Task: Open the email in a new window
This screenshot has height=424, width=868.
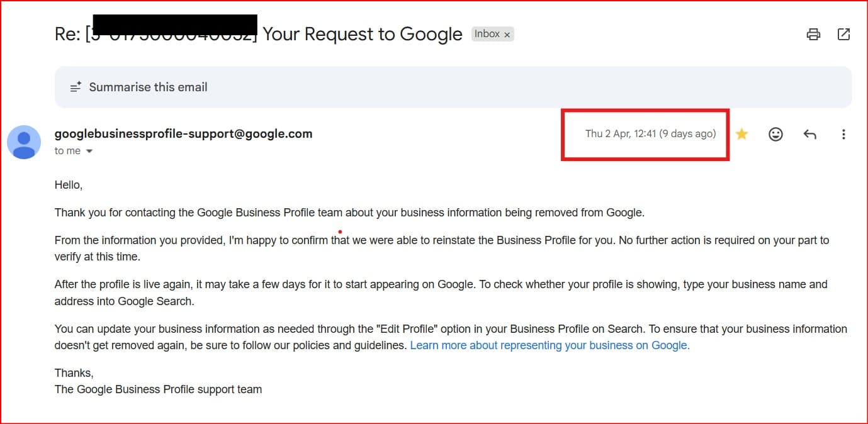Action: (x=843, y=35)
